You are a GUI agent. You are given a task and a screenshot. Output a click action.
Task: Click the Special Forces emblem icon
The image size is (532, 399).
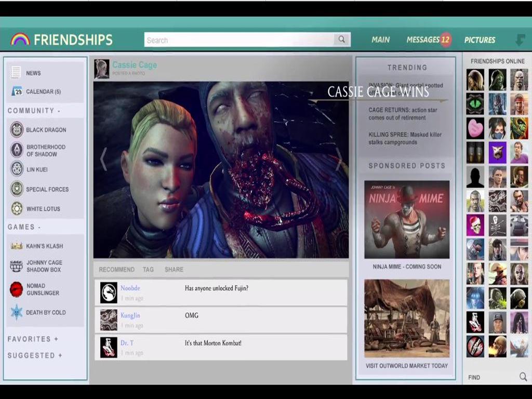point(16,189)
